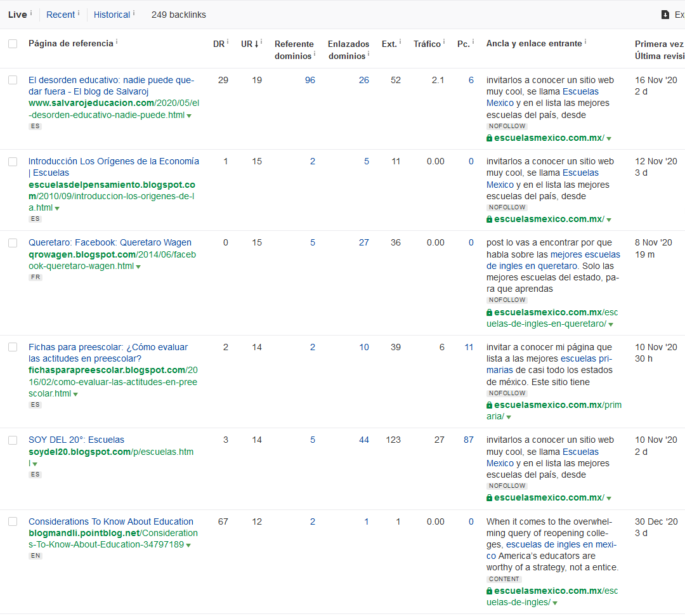This screenshot has height=616, width=685.
Task: Toggle the select-all checkbox in header
Action: coord(13,44)
